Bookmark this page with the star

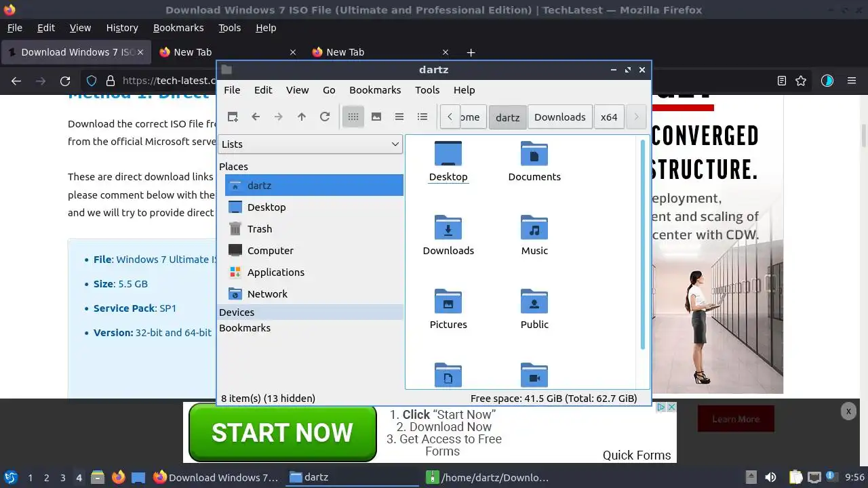[x=801, y=81]
